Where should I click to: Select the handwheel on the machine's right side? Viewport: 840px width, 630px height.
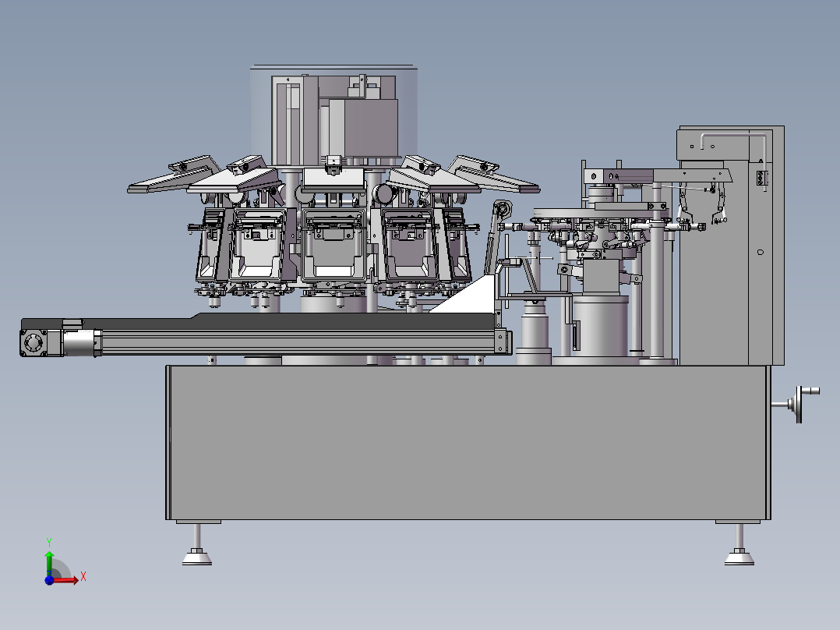click(x=799, y=404)
